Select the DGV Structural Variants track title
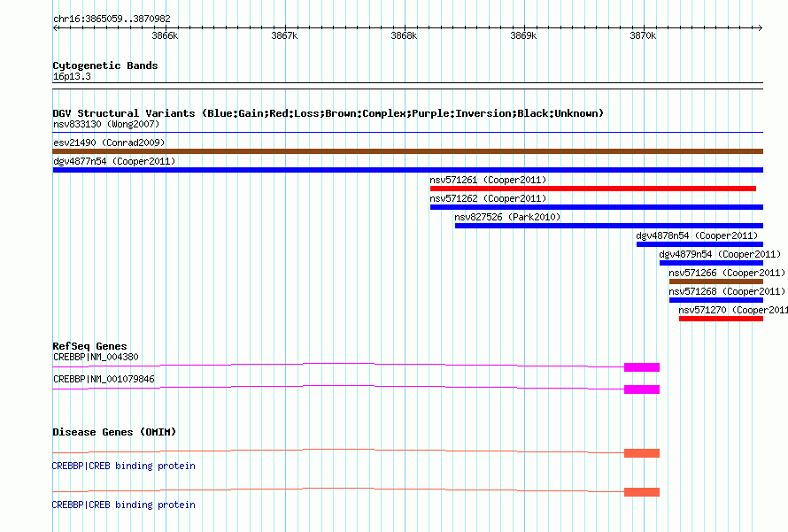 pos(328,113)
